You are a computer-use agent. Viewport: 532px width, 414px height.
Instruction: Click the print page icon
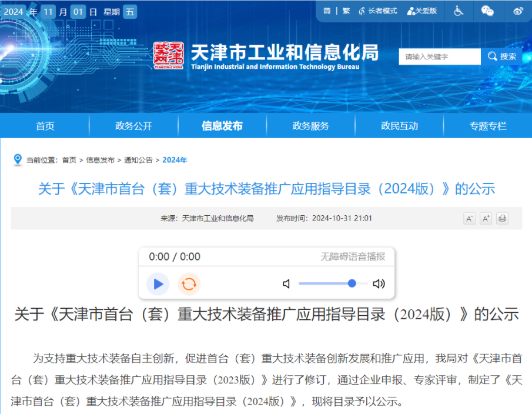501,219
